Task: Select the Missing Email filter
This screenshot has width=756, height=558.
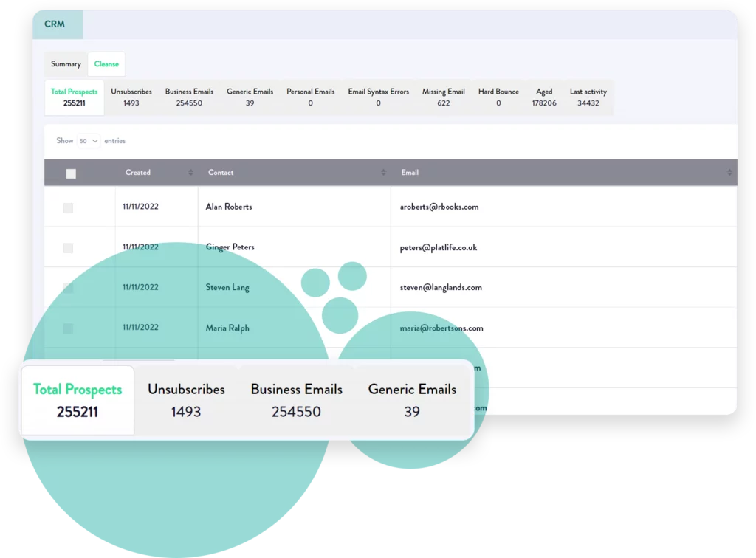Action: point(444,97)
